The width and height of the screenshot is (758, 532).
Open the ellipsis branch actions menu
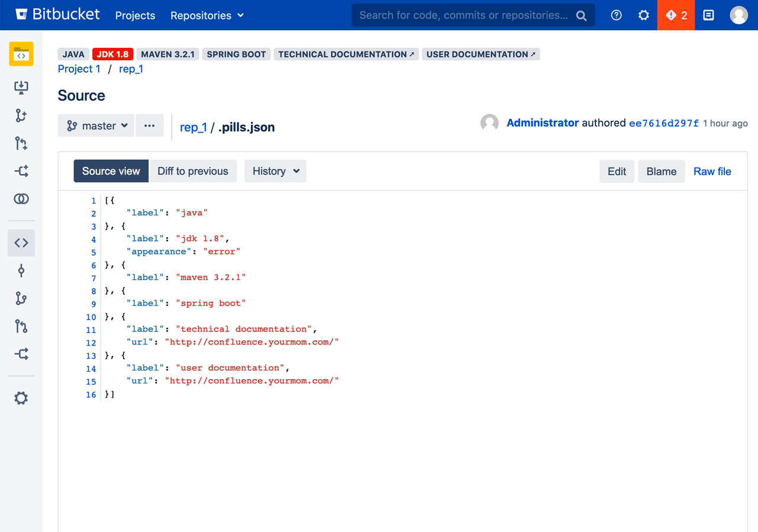(x=150, y=125)
